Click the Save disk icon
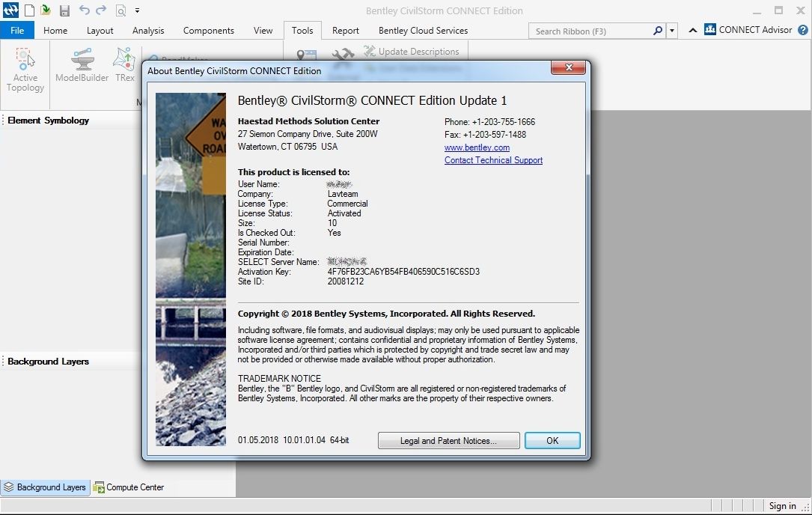The height and width of the screenshot is (515, 812). point(64,10)
